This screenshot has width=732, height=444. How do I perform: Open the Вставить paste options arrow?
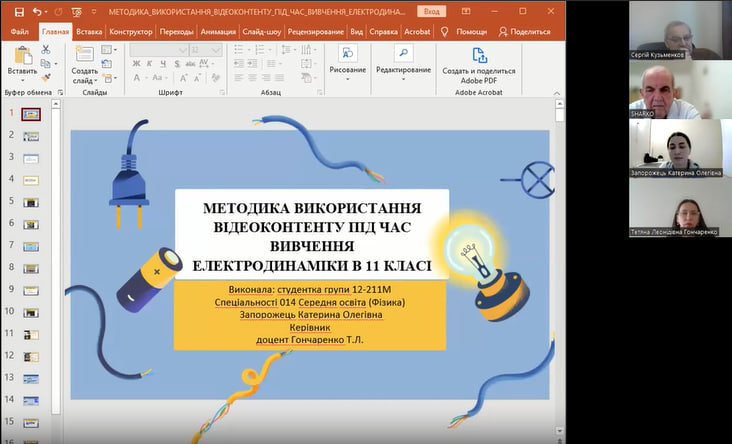[22, 79]
